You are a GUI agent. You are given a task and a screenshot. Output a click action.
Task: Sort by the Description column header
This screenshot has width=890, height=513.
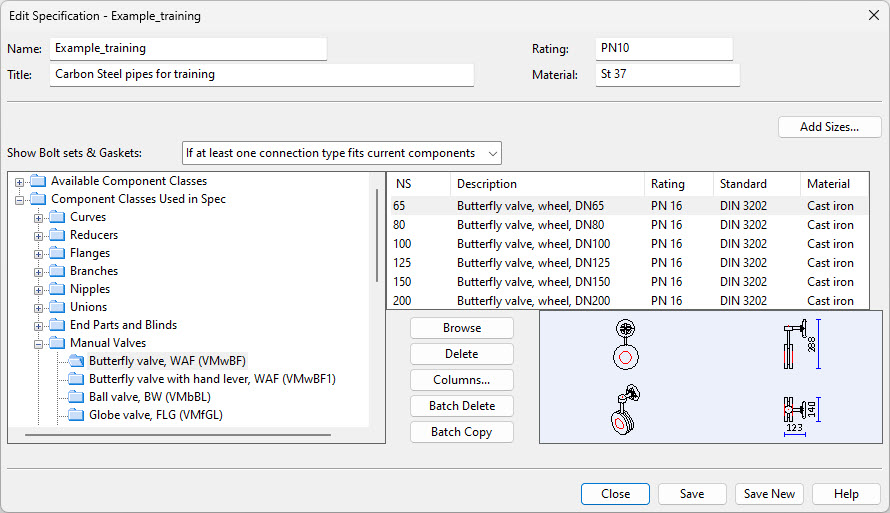pos(547,184)
